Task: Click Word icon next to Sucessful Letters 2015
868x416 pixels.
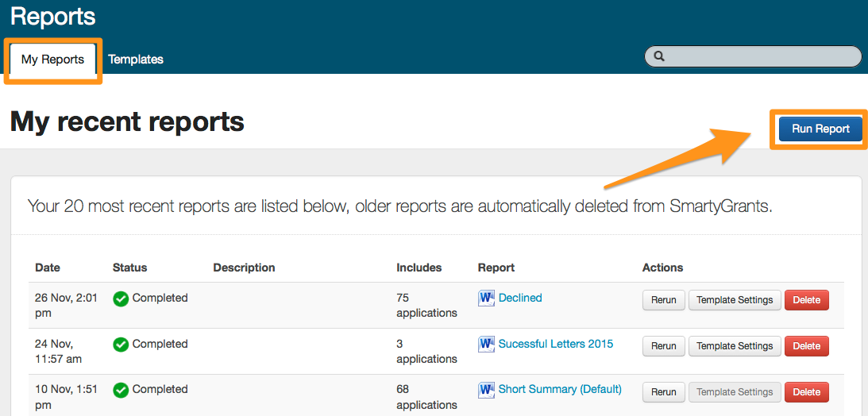Action: click(486, 345)
